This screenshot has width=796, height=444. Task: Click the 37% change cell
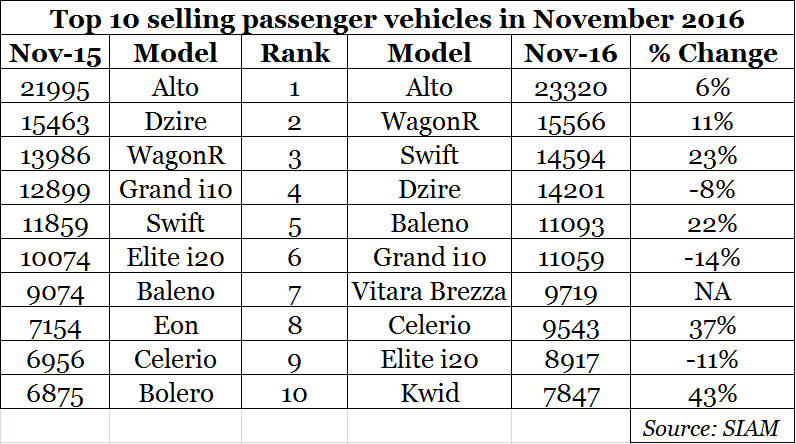pyautogui.click(x=712, y=326)
